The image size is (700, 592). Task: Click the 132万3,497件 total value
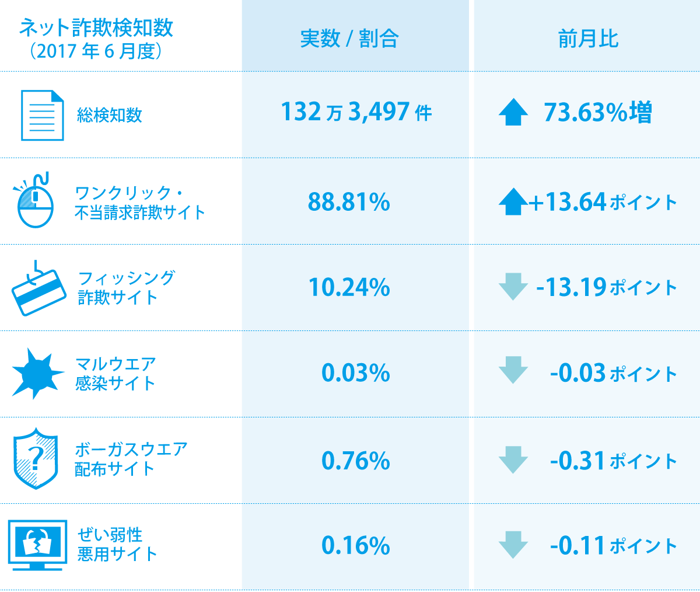(x=356, y=112)
